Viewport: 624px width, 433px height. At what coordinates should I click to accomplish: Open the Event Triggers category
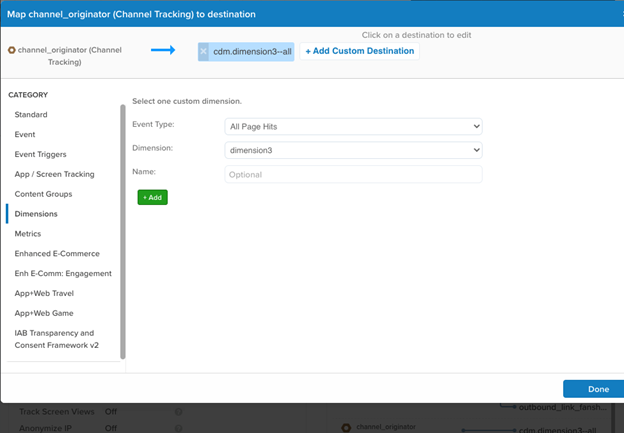(43, 154)
